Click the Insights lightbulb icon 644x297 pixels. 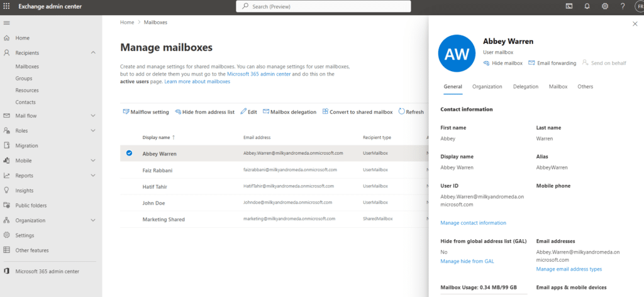point(6,190)
